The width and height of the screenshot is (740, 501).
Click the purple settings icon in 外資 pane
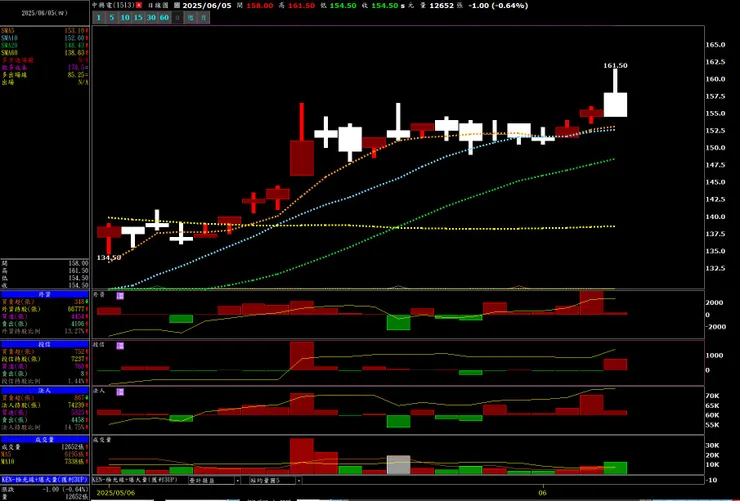tap(120, 296)
